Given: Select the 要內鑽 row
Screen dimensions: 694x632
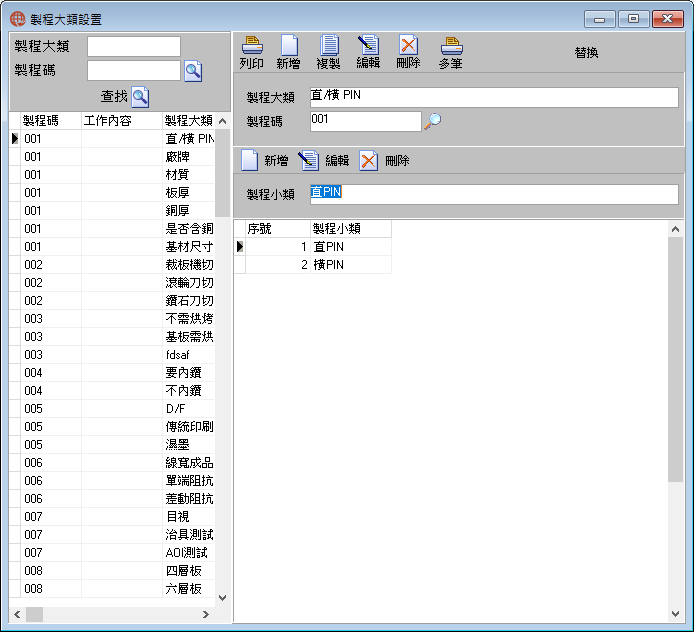Looking at the screenshot, I should click(x=112, y=373).
